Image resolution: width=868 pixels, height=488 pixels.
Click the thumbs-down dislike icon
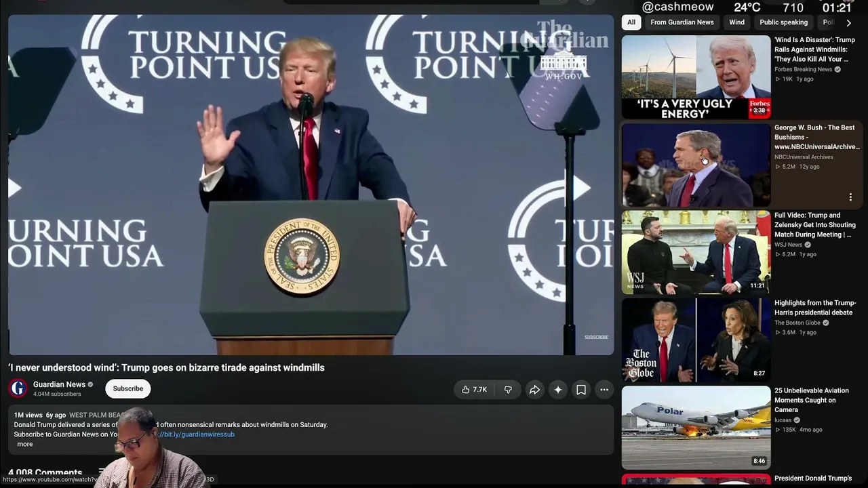click(508, 390)
